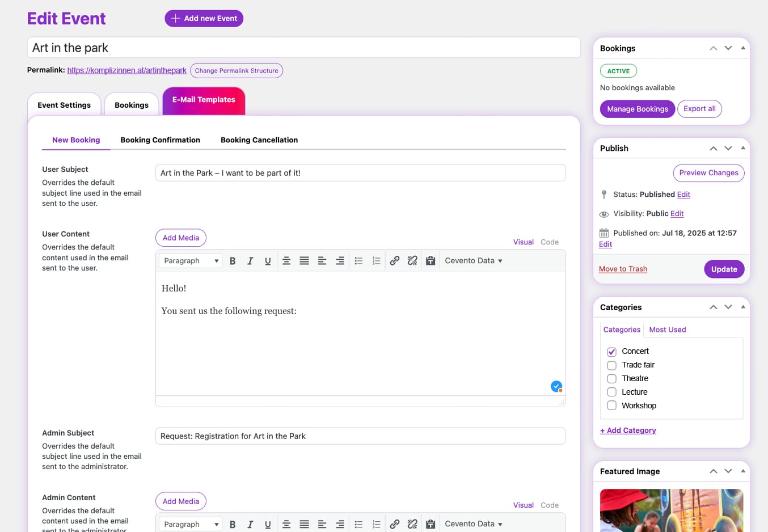Toggle bold in Admin Content editor
This screenshot has height=532, width=768.
233,524
